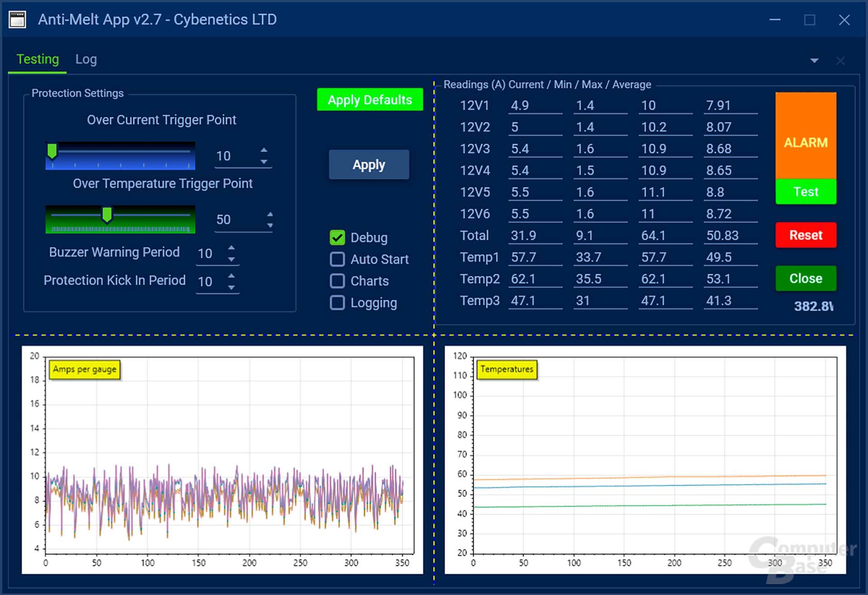The height and width of the screenshot is (595, 868).
Task: Enable Logging
Action: coord(337,303)
